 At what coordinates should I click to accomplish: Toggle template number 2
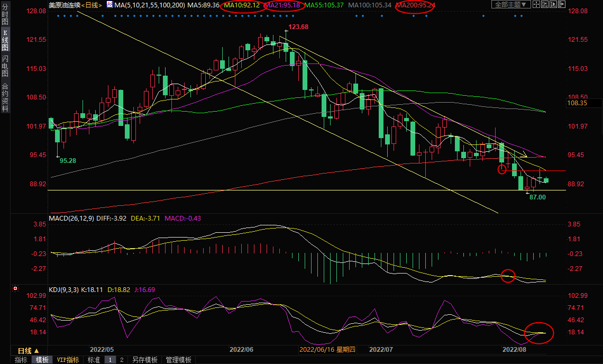pyautogui.click(x=122, y=360)
